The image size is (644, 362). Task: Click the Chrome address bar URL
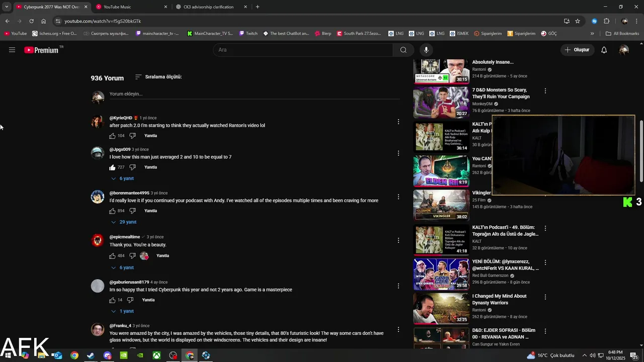tap(103, 21)
